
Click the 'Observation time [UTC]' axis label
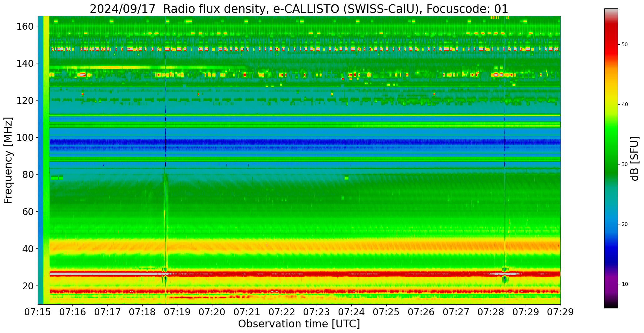click(x=299, y=324)
